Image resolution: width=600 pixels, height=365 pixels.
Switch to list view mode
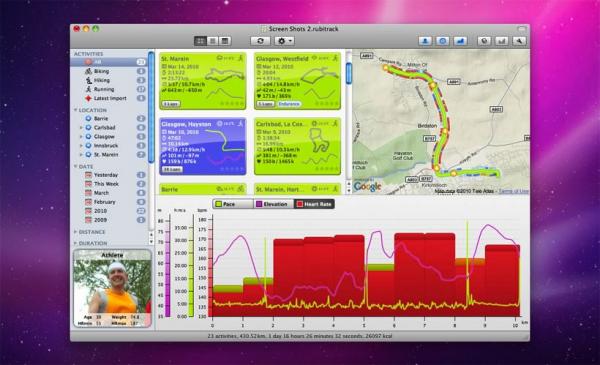coord(213,41)
